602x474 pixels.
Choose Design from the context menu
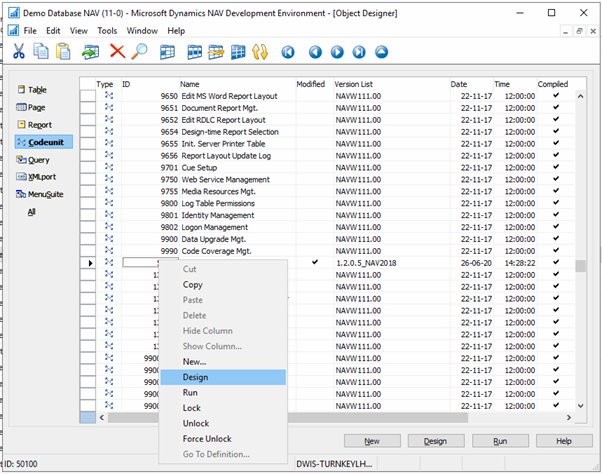click(196, 377)
